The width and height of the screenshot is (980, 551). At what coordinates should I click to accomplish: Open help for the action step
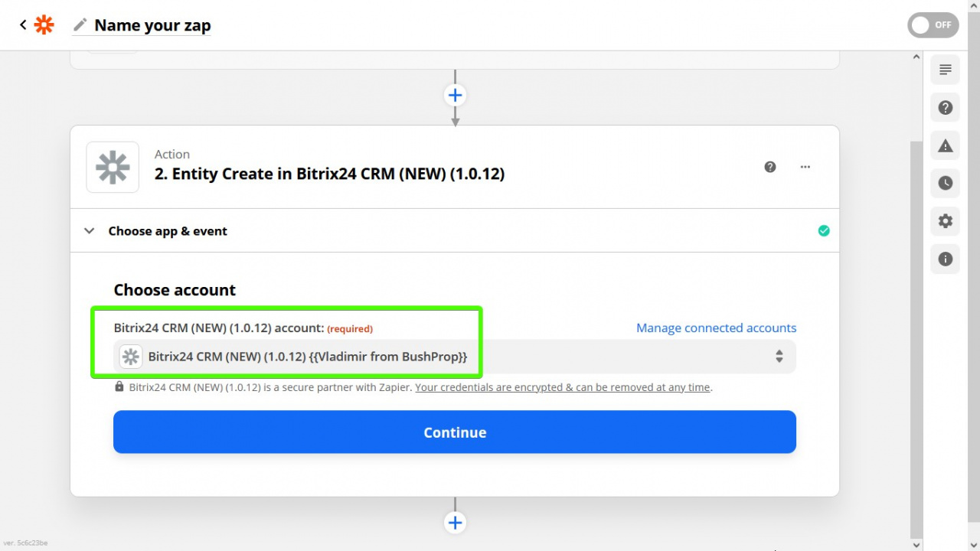tap(770, 167)
